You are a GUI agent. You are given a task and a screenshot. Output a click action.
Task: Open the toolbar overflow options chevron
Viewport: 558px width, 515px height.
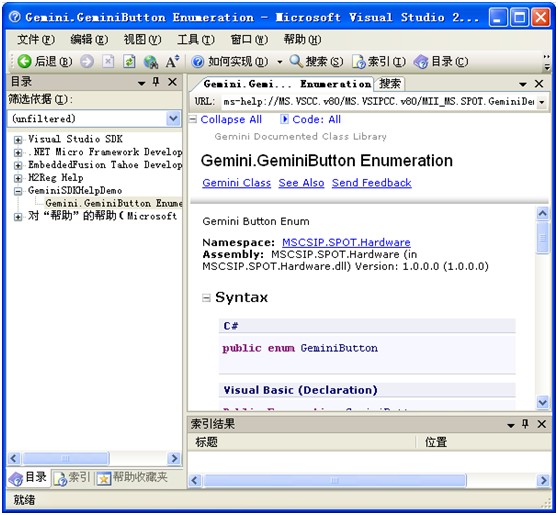coord(547,62)
